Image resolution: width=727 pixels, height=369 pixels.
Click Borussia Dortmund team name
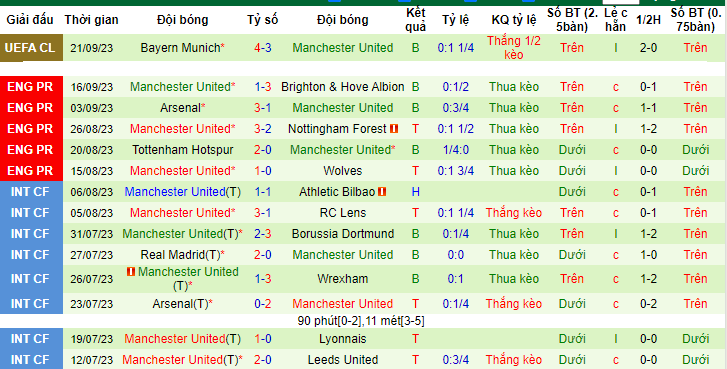343,234
